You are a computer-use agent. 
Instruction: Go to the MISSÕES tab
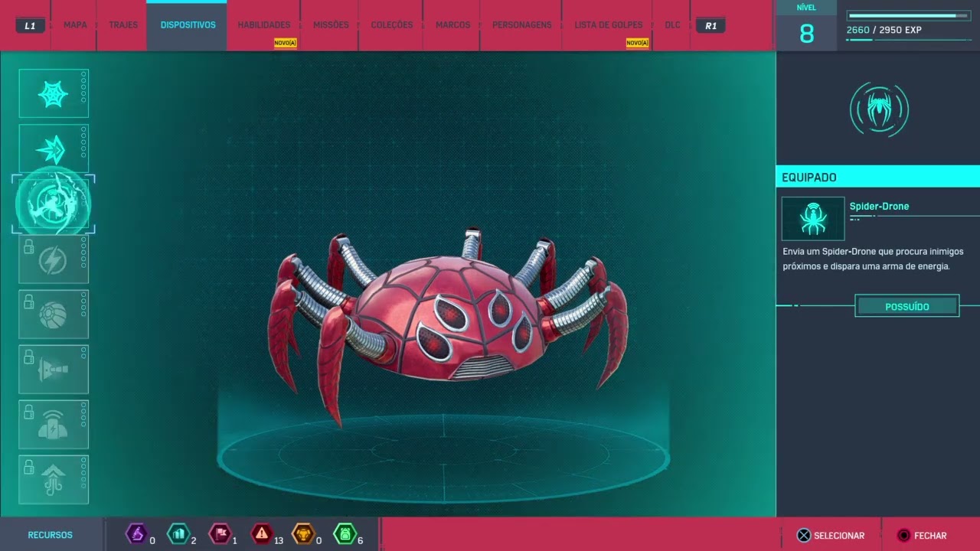331,25
